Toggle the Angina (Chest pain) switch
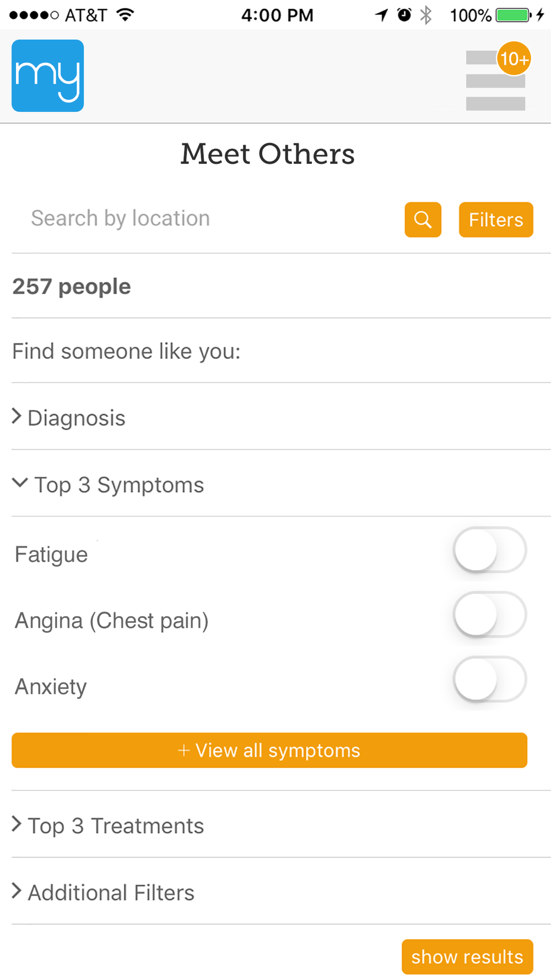 point(490,615)
